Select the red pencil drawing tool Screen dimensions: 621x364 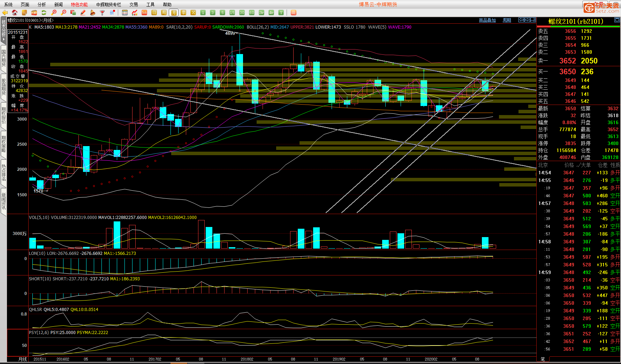click(83, 13)
